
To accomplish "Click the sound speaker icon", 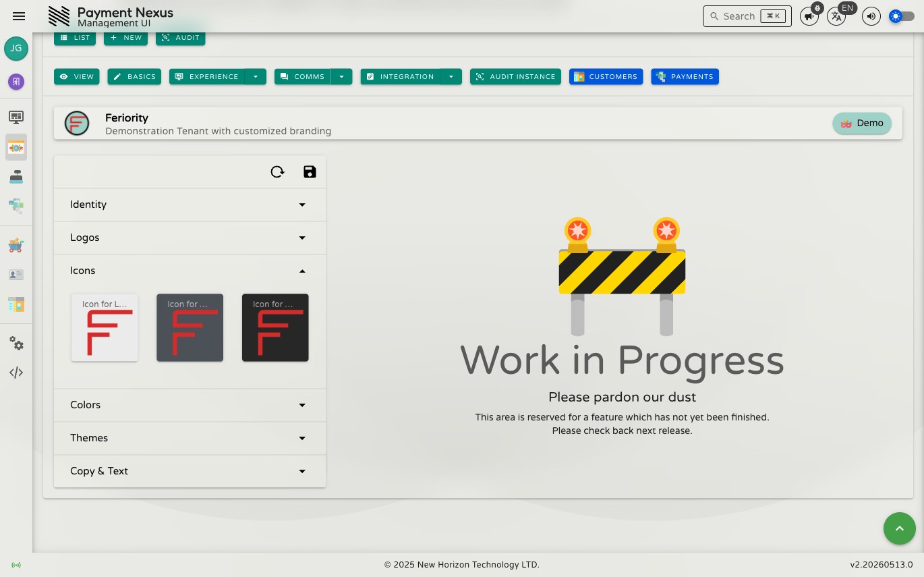I will (871, 16).
